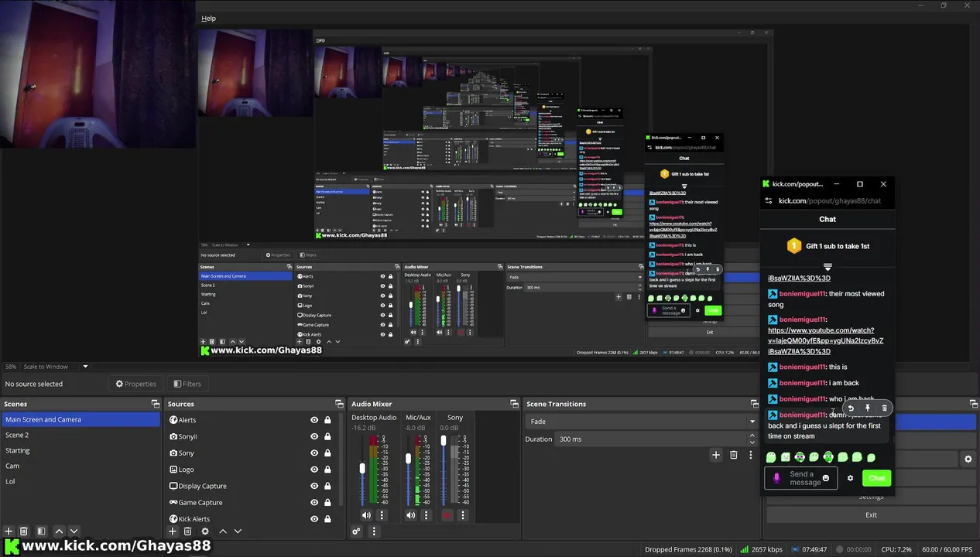Screen dimensions: 980x557
Task: Move scene down with the arrow icon
Action: [74, 531]
